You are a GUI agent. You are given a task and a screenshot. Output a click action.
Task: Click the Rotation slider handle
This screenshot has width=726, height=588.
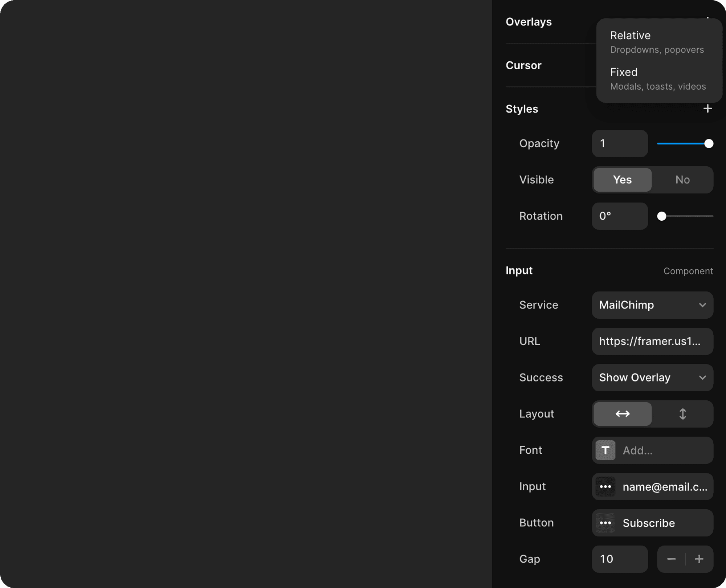pyautogui.click(x=662, y=216)
